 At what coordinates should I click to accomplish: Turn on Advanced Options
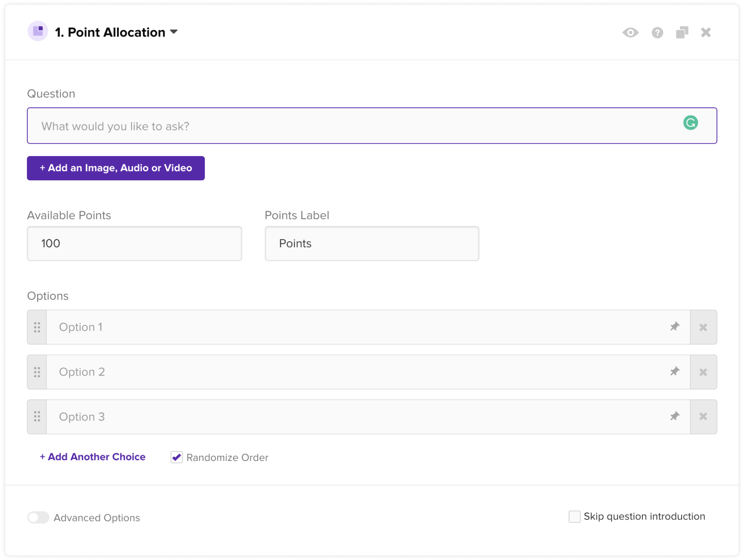(38, 518)
